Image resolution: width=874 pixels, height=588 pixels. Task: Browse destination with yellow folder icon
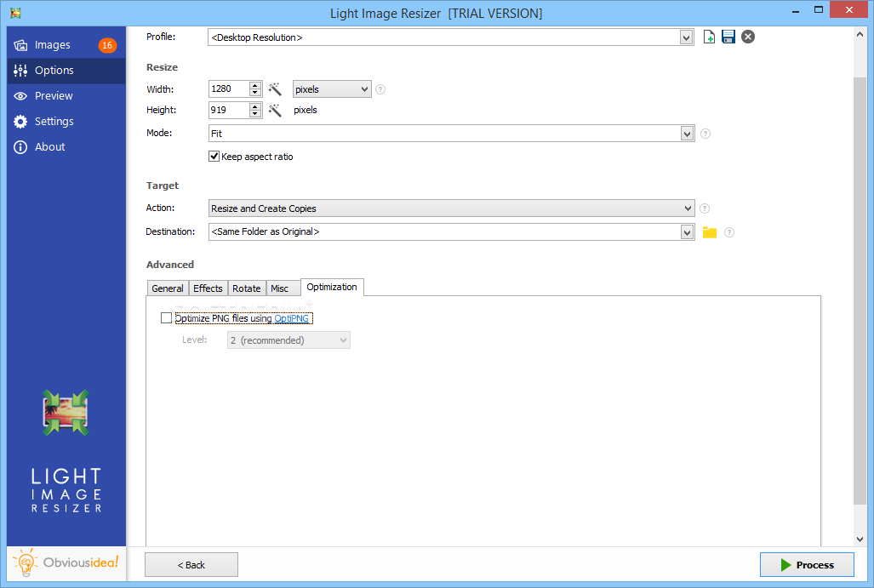[x=710, y=232]
